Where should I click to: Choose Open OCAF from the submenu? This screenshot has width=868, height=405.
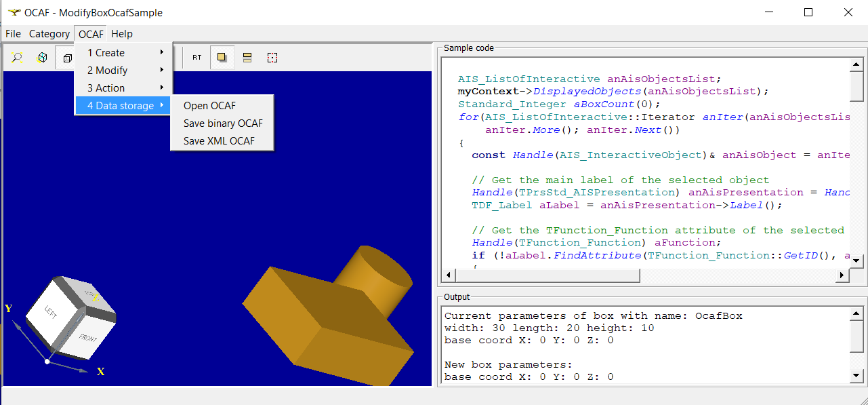(x=210, y=106)
